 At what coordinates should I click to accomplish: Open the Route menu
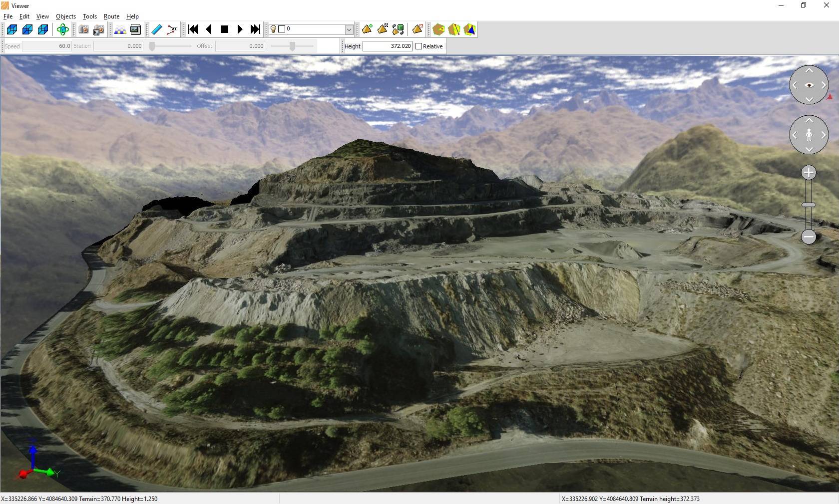(x=111, y=16)
